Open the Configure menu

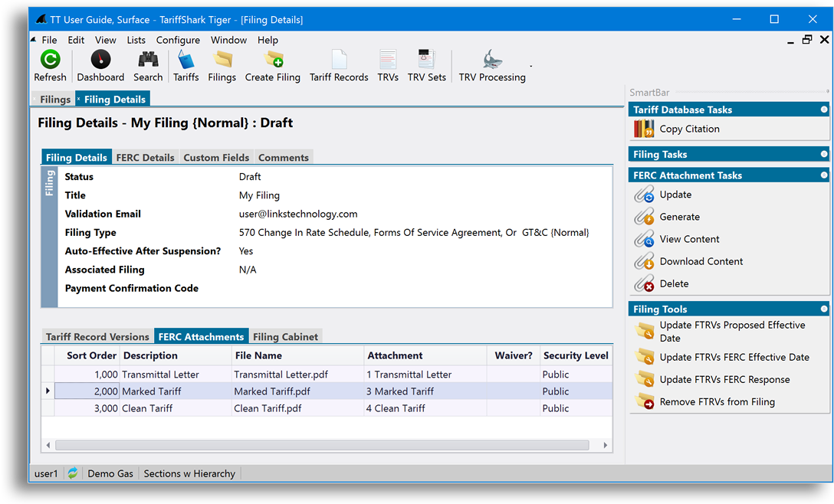click(x=178, y=40)
